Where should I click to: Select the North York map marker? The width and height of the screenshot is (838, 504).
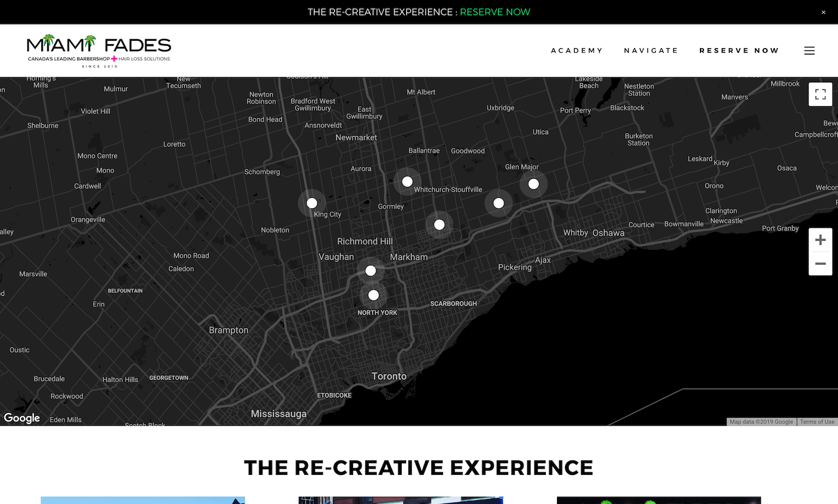coord(374,295)
